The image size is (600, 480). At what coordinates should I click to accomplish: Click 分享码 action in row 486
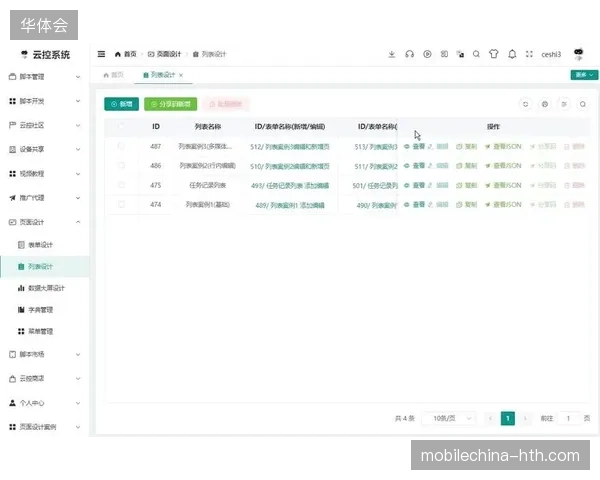[543, 166]
